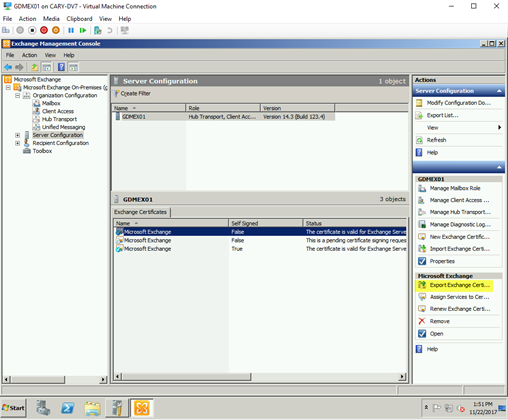This screenshot has width=508, height=420.
Task: Collapse the Microsoft Exchange On-Premises node
Action: coord(8,87)
